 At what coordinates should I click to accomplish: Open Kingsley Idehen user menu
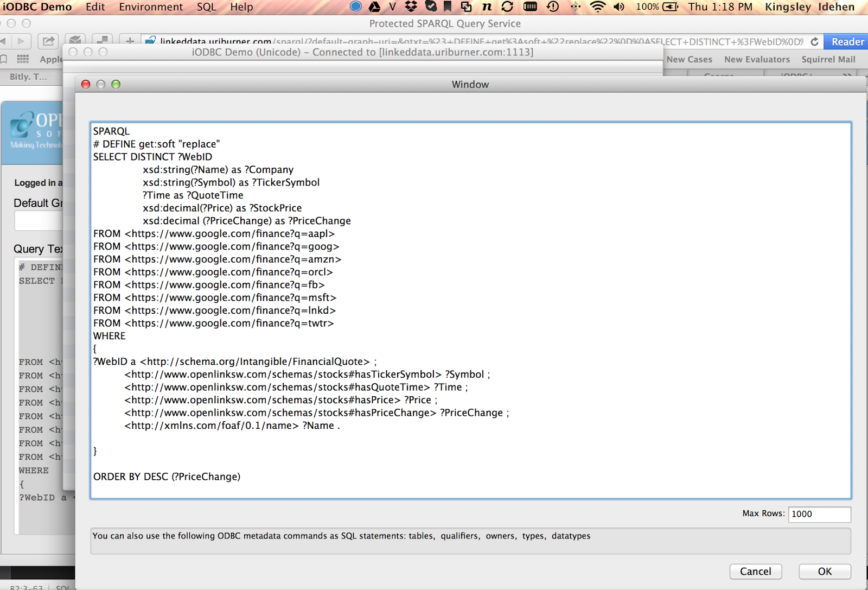pyautogui.click(x=809, y=7)
